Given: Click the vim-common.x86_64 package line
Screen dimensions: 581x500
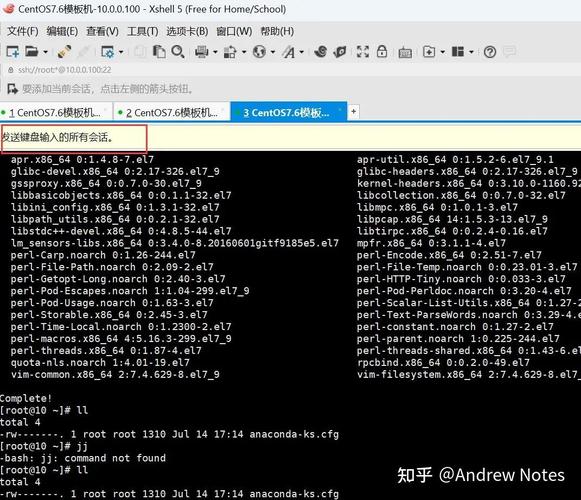Looking at the screenshot, I should (x=115, y=375).
